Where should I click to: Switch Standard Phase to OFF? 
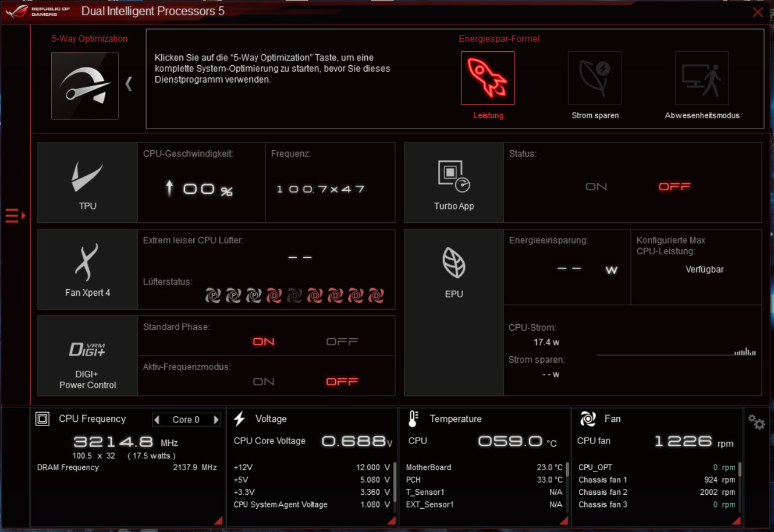tap(342, 342)
